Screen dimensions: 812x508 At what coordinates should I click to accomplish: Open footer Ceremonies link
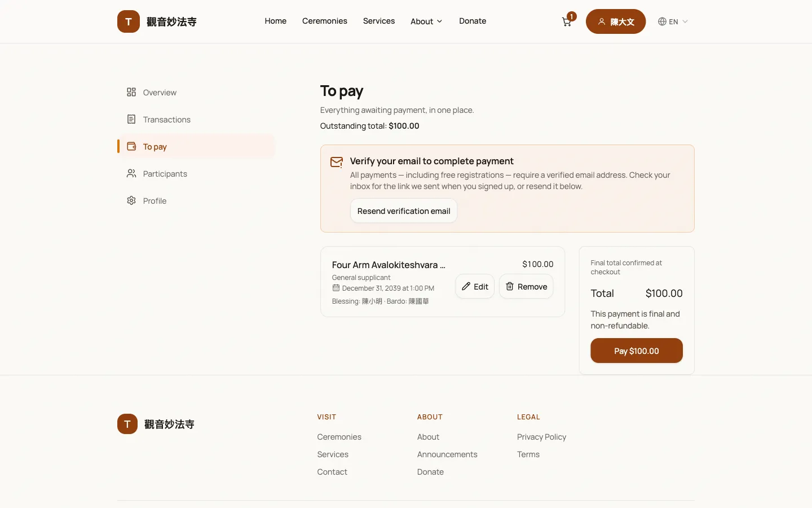tap(339, 437)
